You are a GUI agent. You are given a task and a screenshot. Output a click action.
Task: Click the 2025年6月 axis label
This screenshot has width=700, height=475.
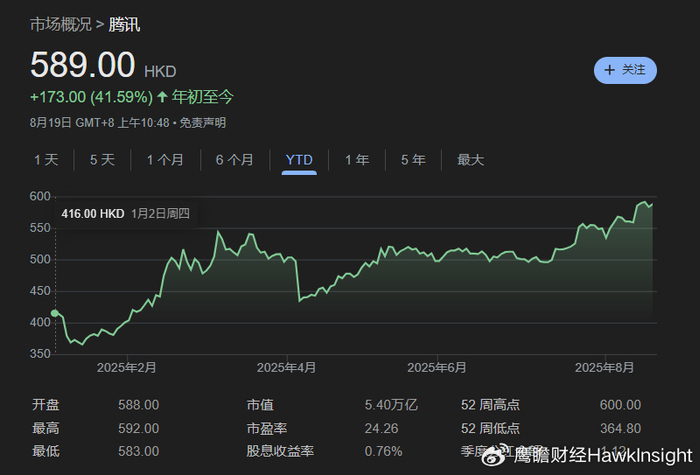coord(437,367)
